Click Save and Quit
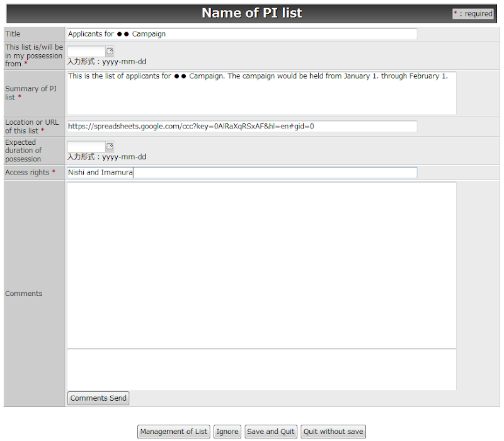Screen dimensions: 504x441 click(271, 432)
